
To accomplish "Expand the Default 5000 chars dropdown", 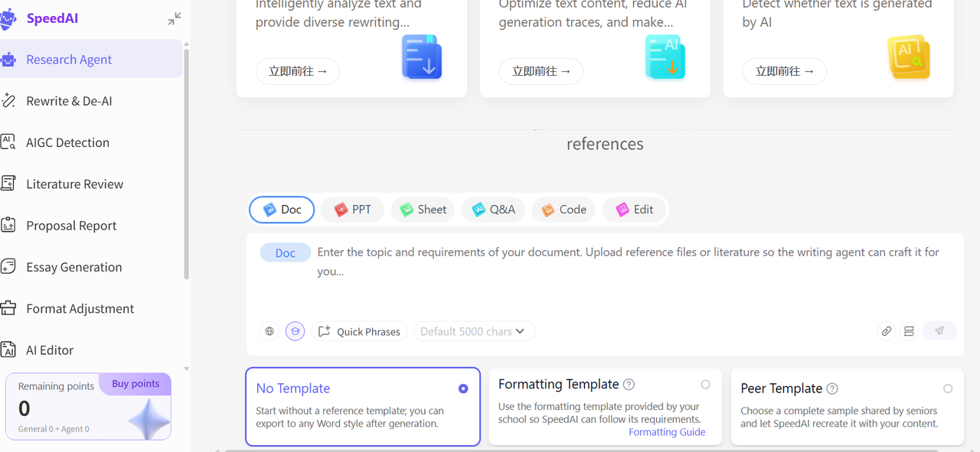I will pyautogui.click(x=473, y=331).
